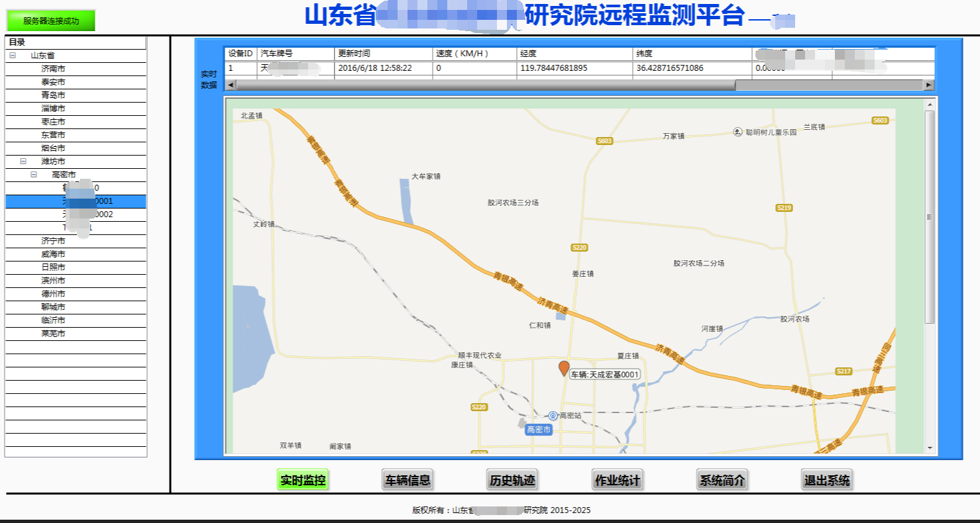Click the 北孟镇 label on map
Viewport: 980px width, 523px height.
[x=251, y=116]
